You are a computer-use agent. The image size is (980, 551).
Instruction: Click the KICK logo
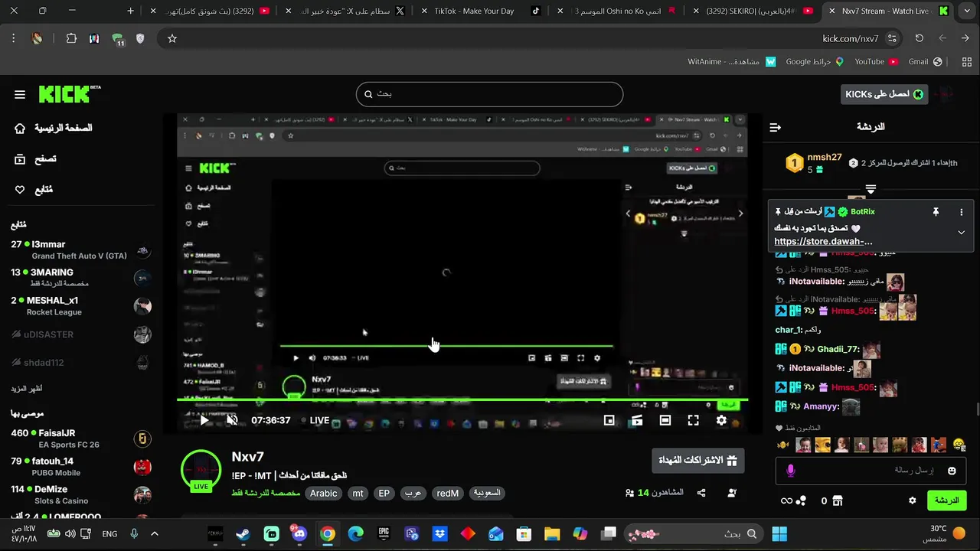click(70, 93)
